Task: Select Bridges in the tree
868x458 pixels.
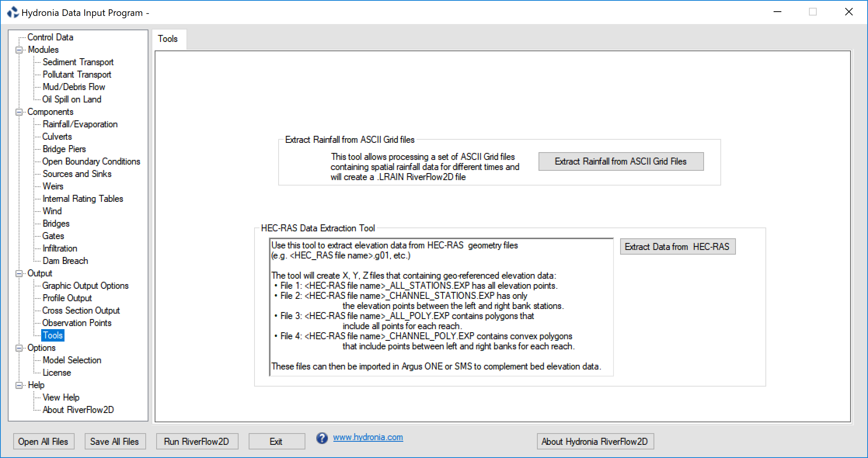Action: 56,224
